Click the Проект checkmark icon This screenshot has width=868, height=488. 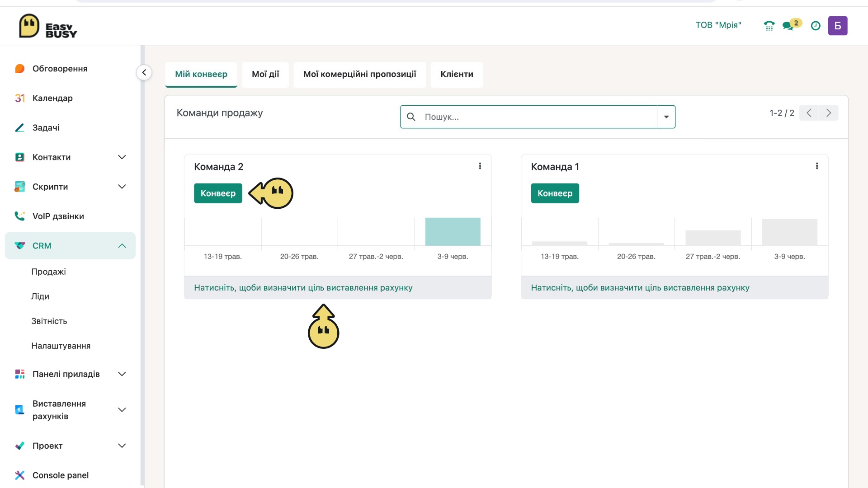(x=19, y=446)
